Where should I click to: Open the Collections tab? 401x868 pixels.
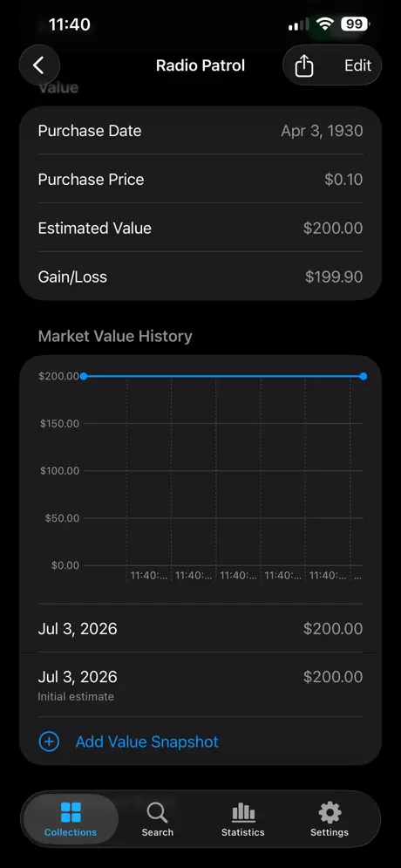coord(71,819)
